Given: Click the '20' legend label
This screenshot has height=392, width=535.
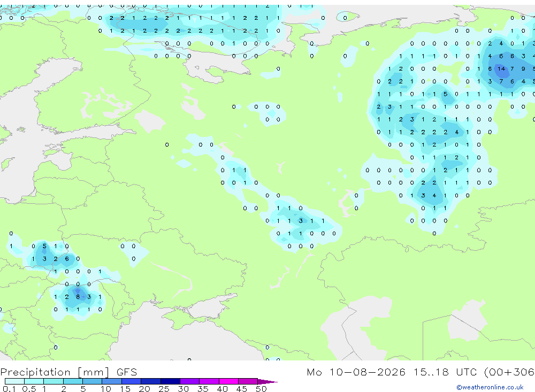Looking at the screenshot, I should pyautogui.click(x=144, y=389).
